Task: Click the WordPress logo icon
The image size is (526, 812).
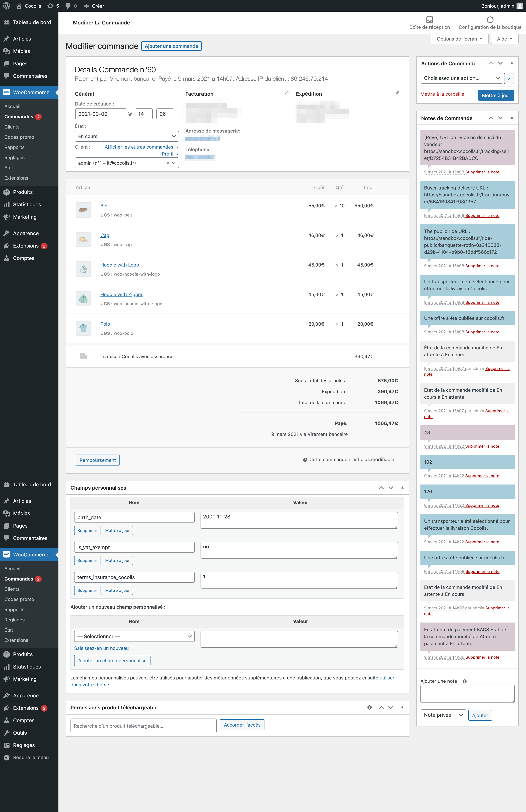Action: coord(6,6)
